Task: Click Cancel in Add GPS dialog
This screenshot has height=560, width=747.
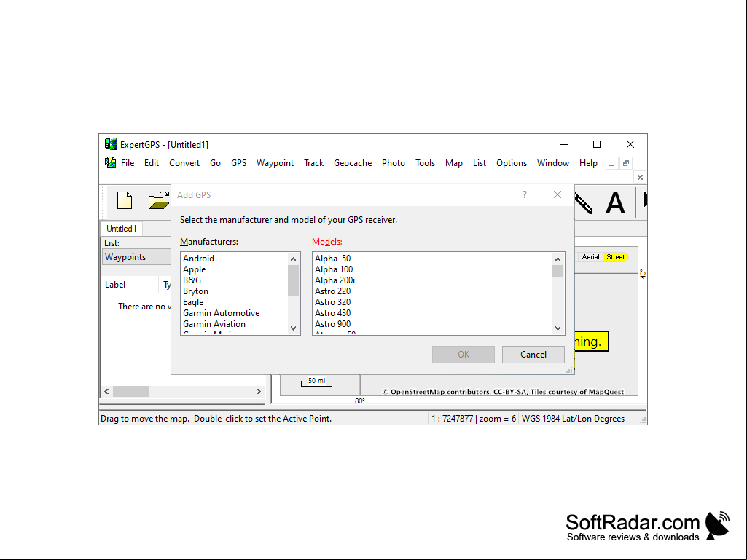Action: point(533,355)
